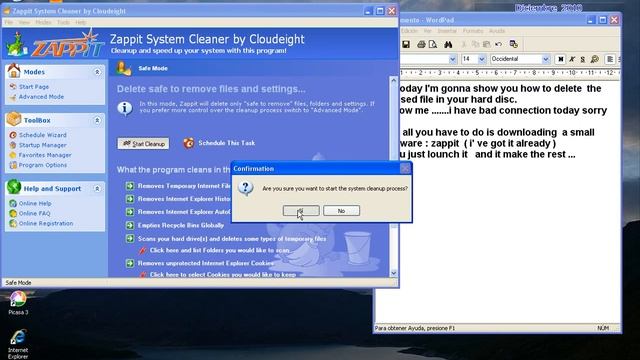Open the Start Page mode

33,87
